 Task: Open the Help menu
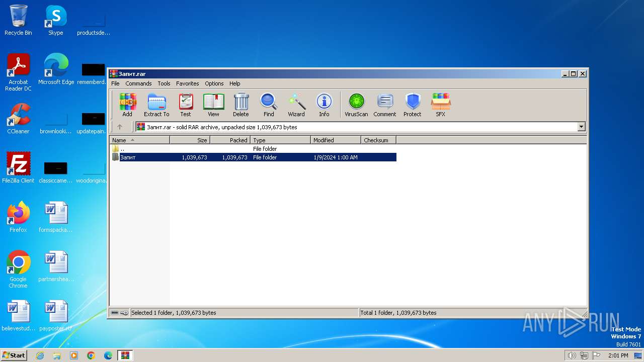click(x=235, y=83)
